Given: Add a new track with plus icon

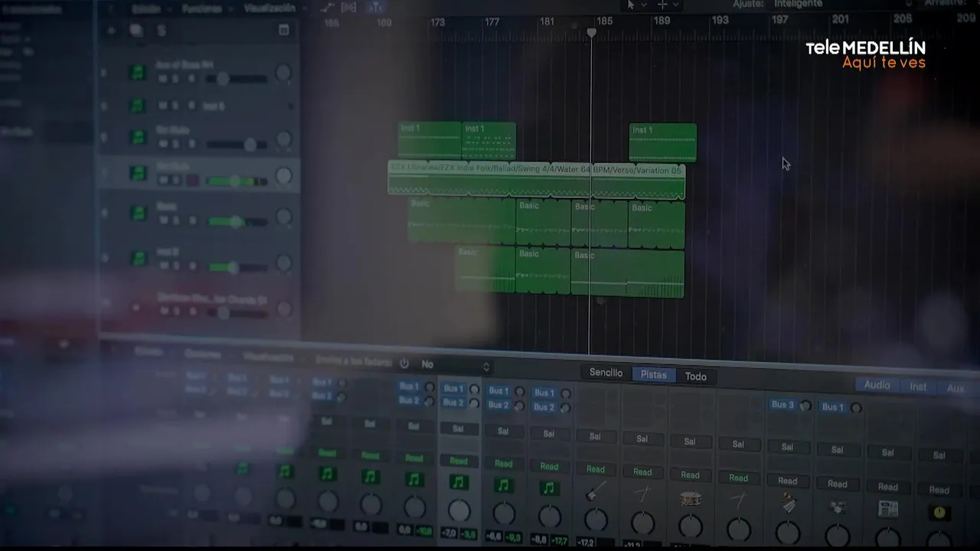Looking at the screenshot, I should point(112,31).
